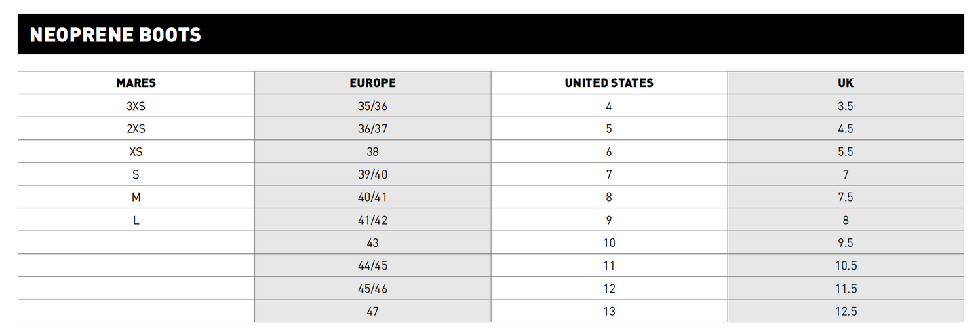Select Europe size 47 cell
The width and height of the screenshot is (980, 334).
[372, 311]
